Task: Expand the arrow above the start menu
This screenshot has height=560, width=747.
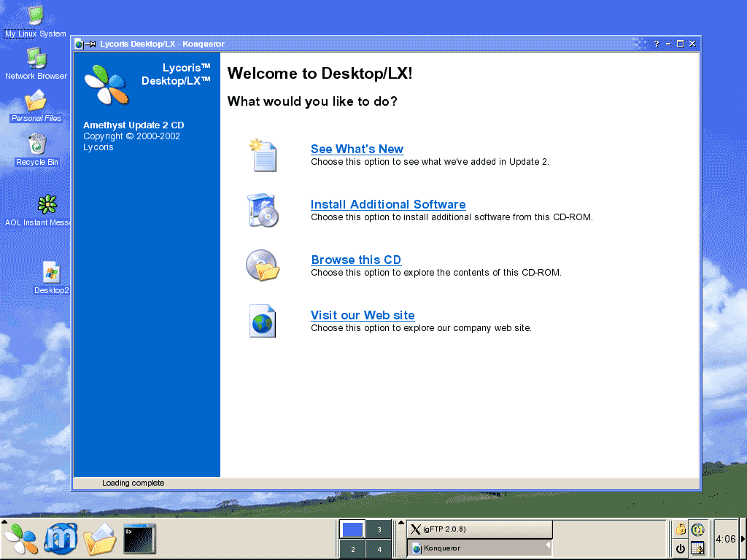Action: (4, 522)
